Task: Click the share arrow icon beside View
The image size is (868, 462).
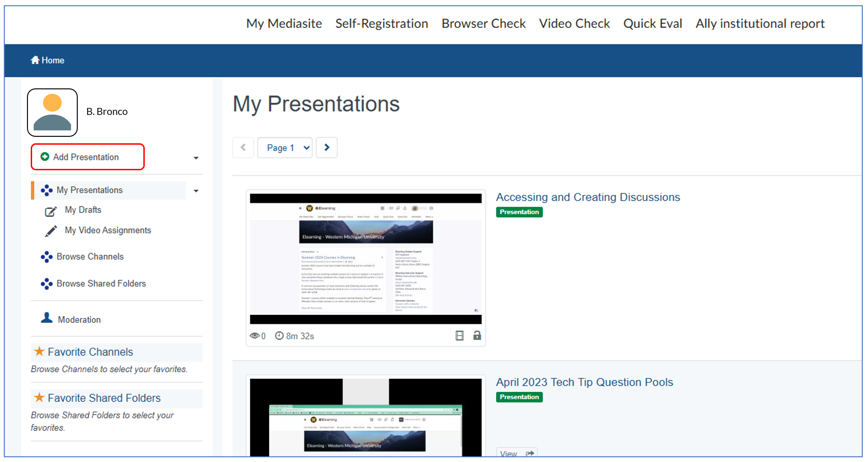Action: point(530,453)
